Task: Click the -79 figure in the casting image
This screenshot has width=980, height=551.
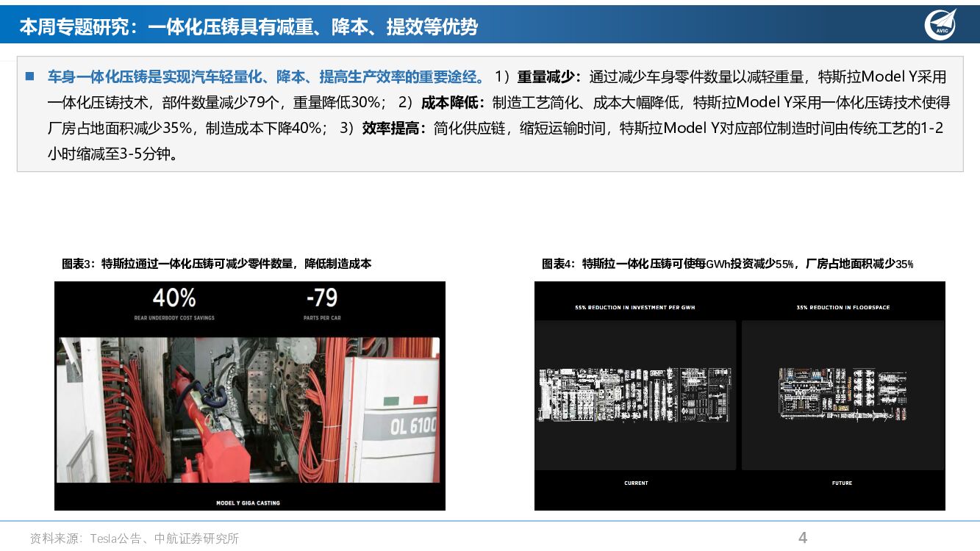Action: 321,298
